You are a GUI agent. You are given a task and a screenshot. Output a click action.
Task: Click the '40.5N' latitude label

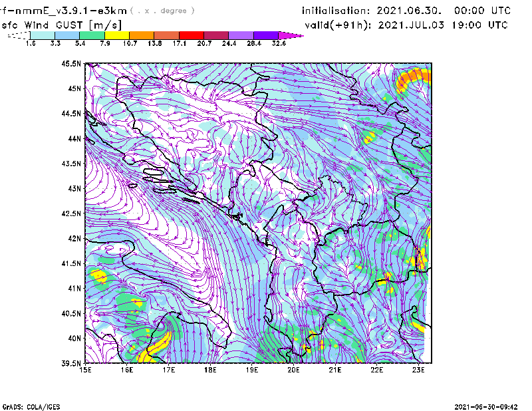[72, 313]
